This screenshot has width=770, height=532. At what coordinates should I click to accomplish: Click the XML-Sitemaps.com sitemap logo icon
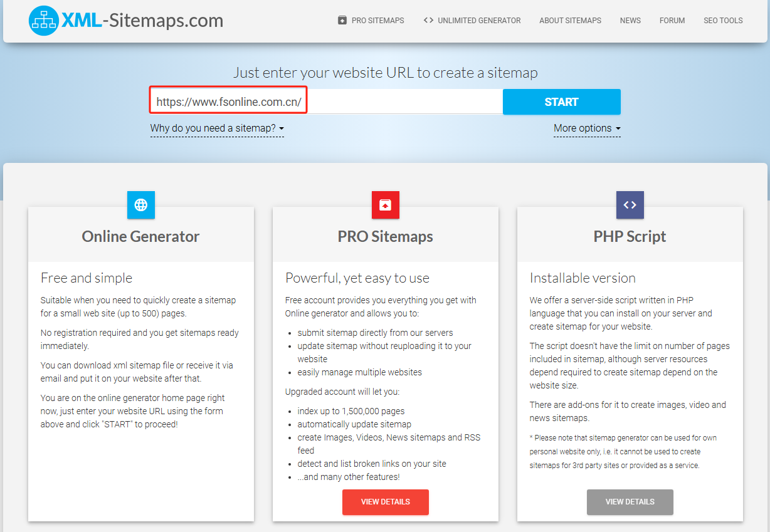pos(43,21)
